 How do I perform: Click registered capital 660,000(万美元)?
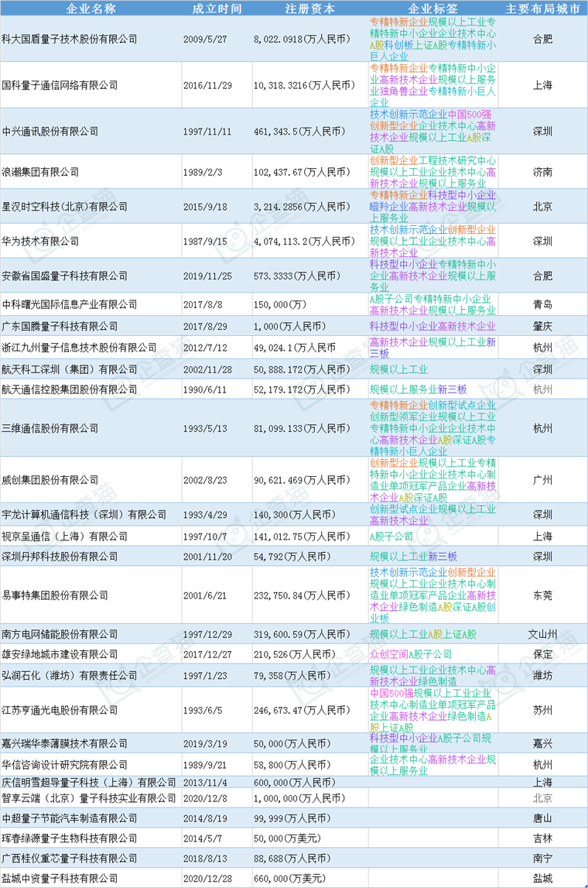click(x=290, y=879)
